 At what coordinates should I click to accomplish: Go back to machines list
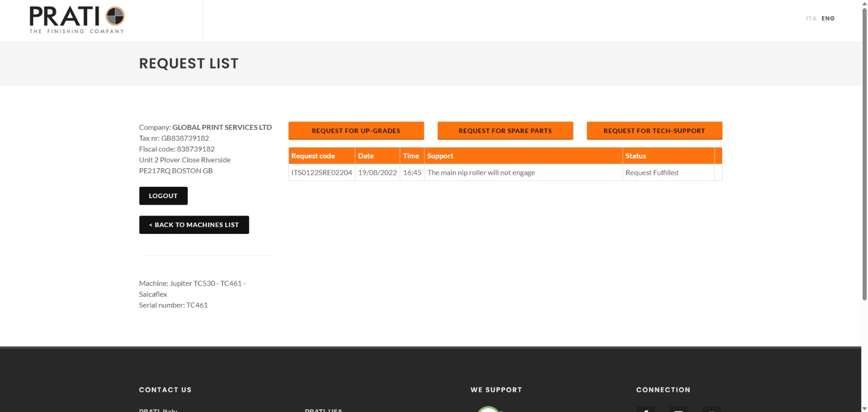pos(194,225)
